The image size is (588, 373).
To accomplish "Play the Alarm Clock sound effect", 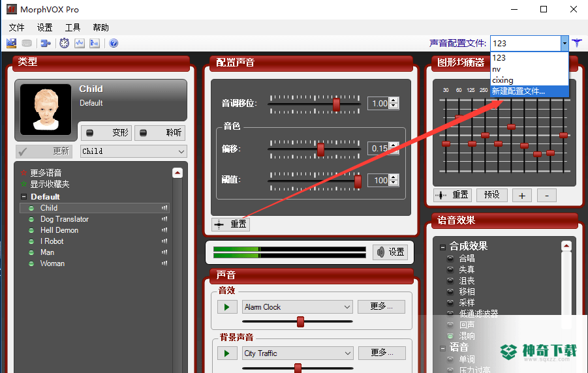I will pyautogui.click(x=227, y=307).
